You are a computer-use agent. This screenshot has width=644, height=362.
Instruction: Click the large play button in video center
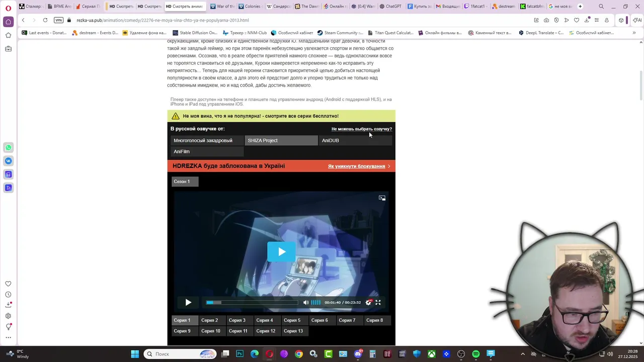pos(281,251)
